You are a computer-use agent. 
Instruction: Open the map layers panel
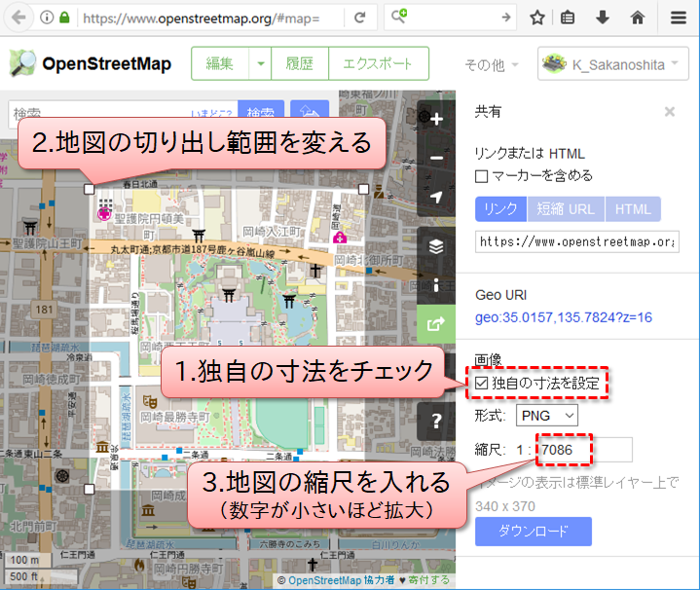coord(436,246)
